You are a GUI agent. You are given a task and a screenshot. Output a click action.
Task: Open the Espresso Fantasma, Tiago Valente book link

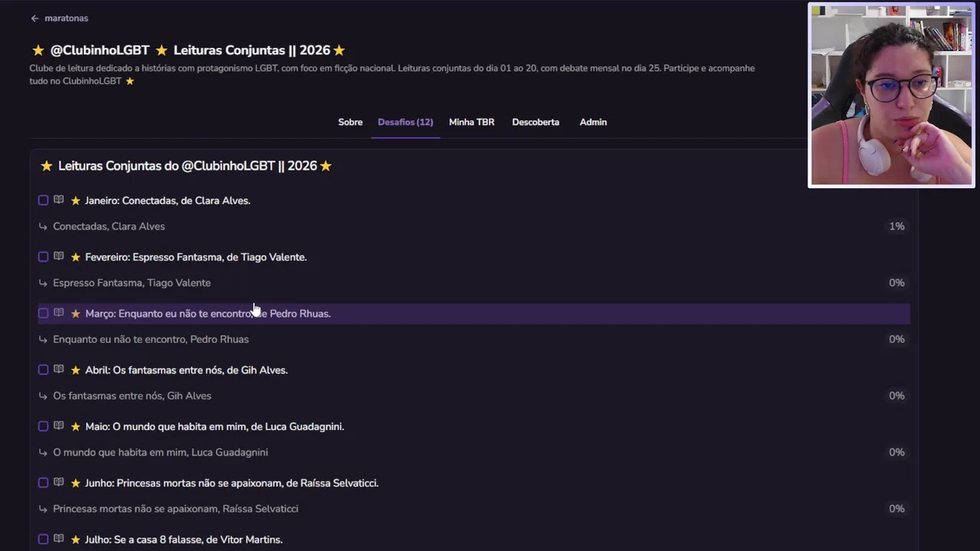132,283
